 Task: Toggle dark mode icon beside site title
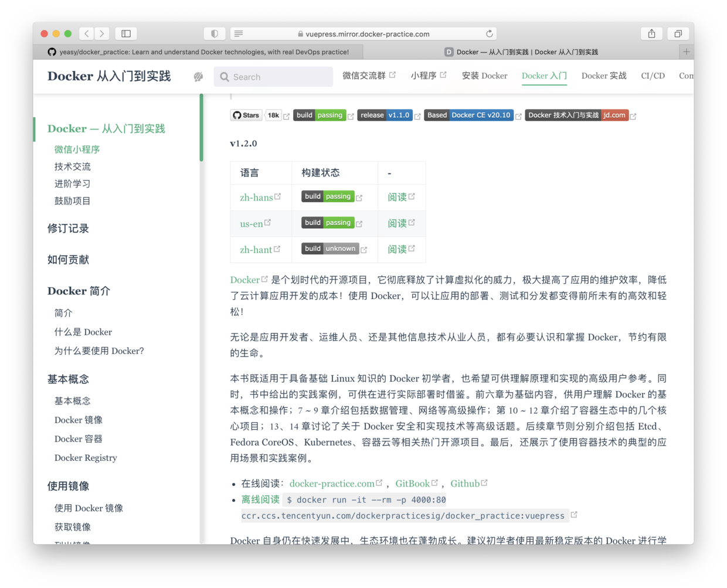[199, 77]
